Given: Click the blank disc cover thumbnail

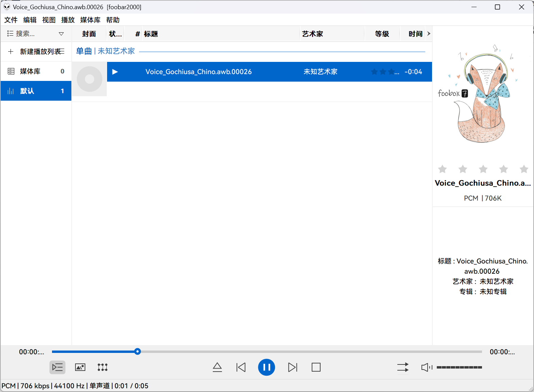Looking at the screenshot, I should click(x=89, y=79).
